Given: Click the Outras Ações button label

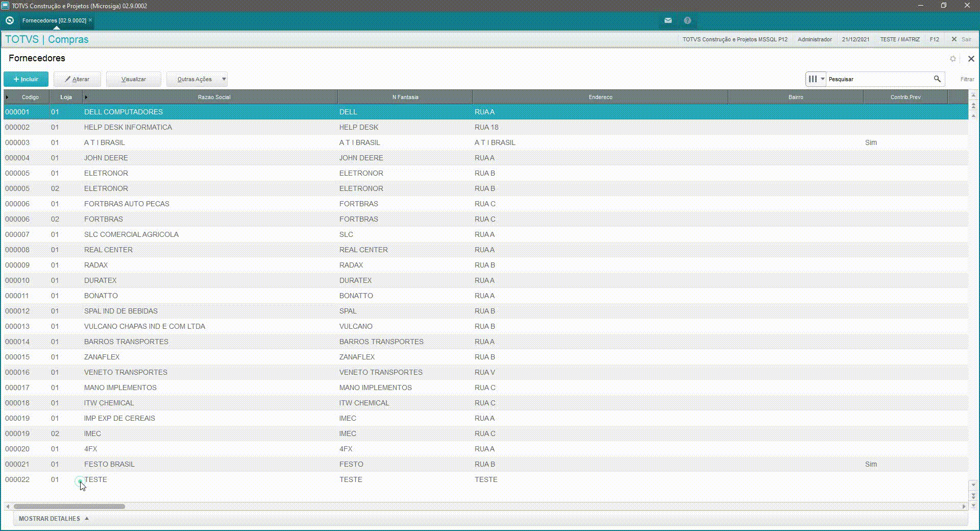Looking at the screenshot, I should 194,79.
